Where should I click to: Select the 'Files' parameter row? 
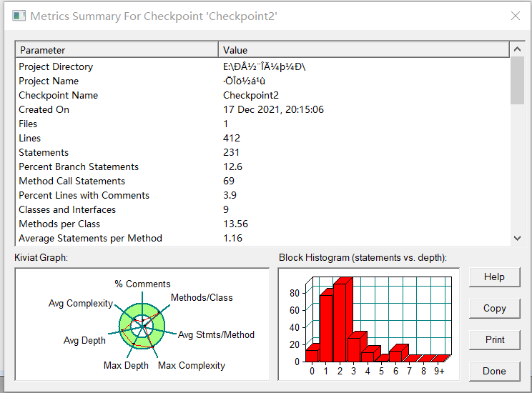point(263,124)
